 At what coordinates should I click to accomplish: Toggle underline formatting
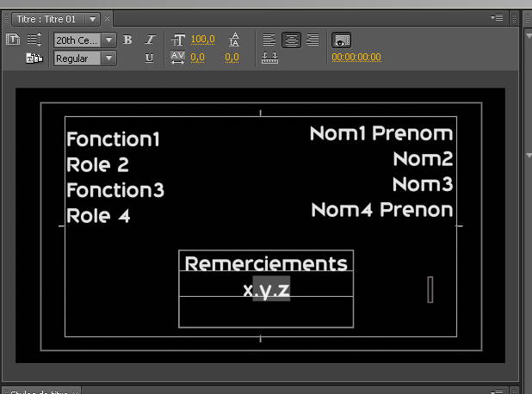click(149, 58)
